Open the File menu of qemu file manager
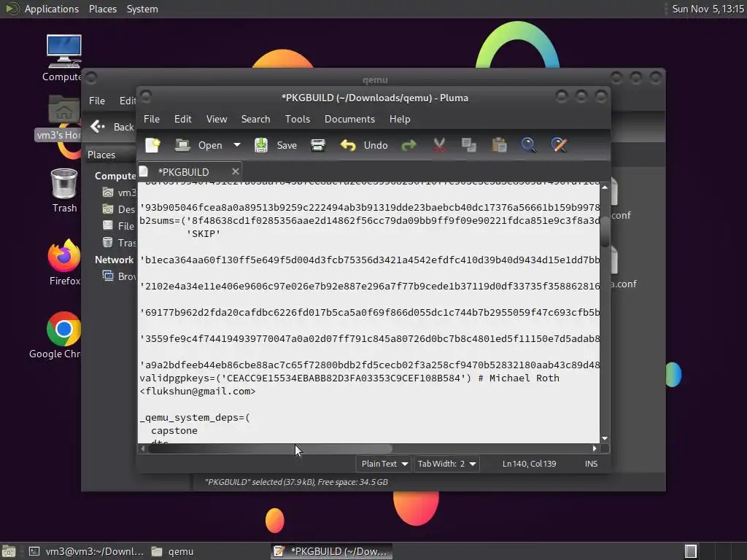Viewport: 747px width, 560px height. coord(97,101)
